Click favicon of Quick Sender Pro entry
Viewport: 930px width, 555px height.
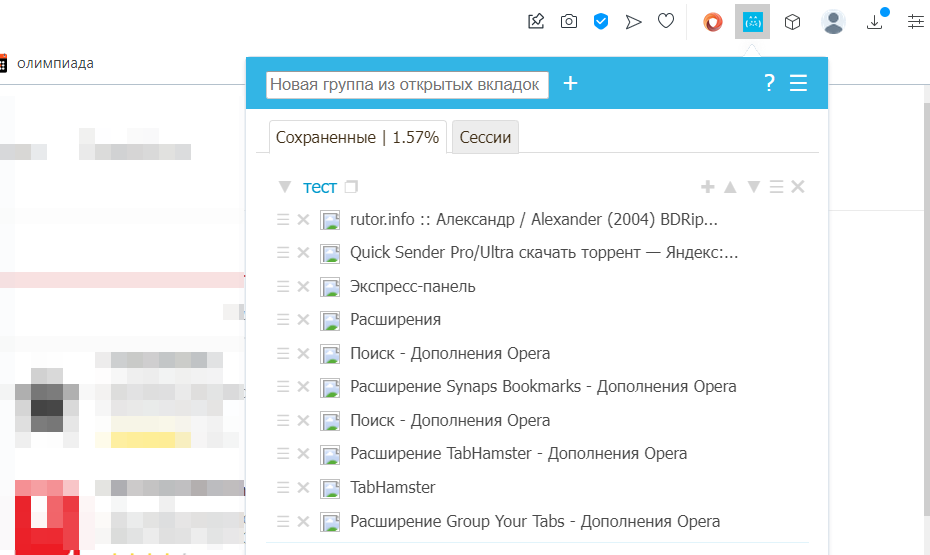coord(330,253)
